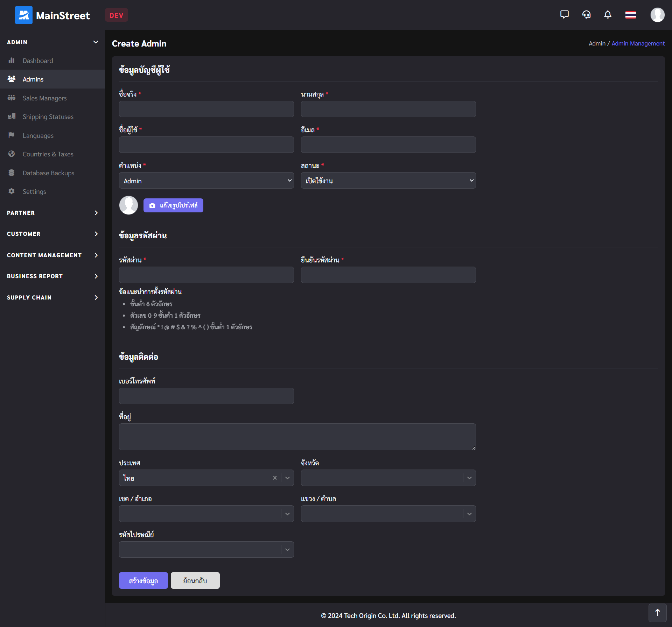The height and width of the screenshot is (627, 672).
Task: Clear the ไทย country selection
Action: tap(275, 478)
